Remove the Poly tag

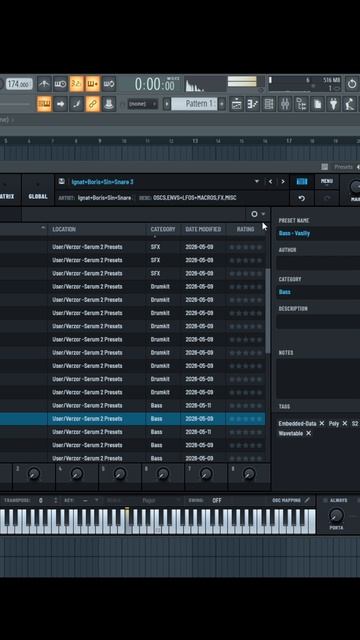click(344, 424)
